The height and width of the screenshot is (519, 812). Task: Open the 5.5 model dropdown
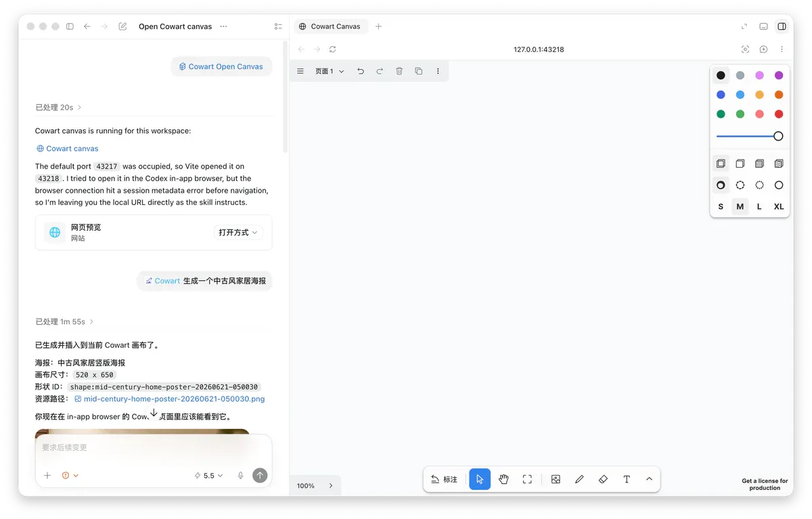point(208,476)
